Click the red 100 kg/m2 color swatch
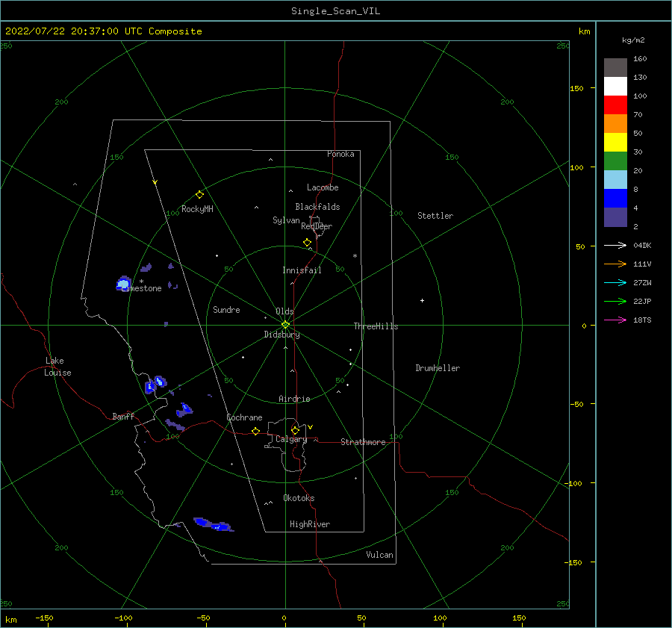 point(615,105)
